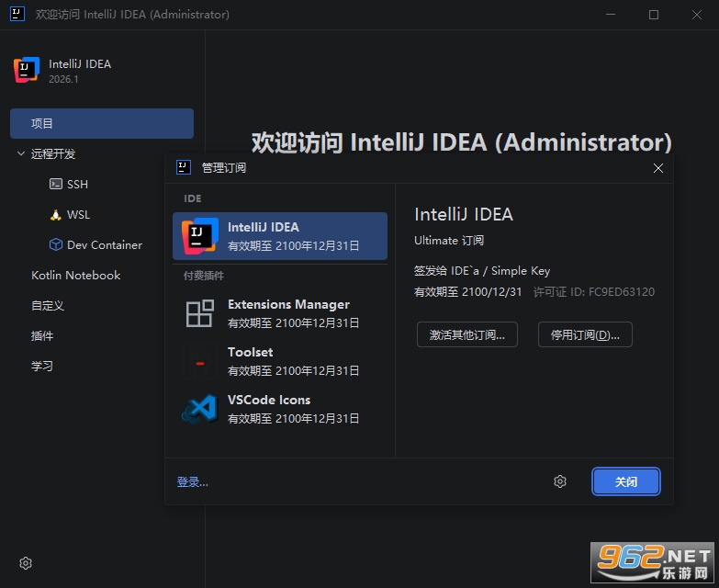Click the main window title bar IJ icon

17,14
